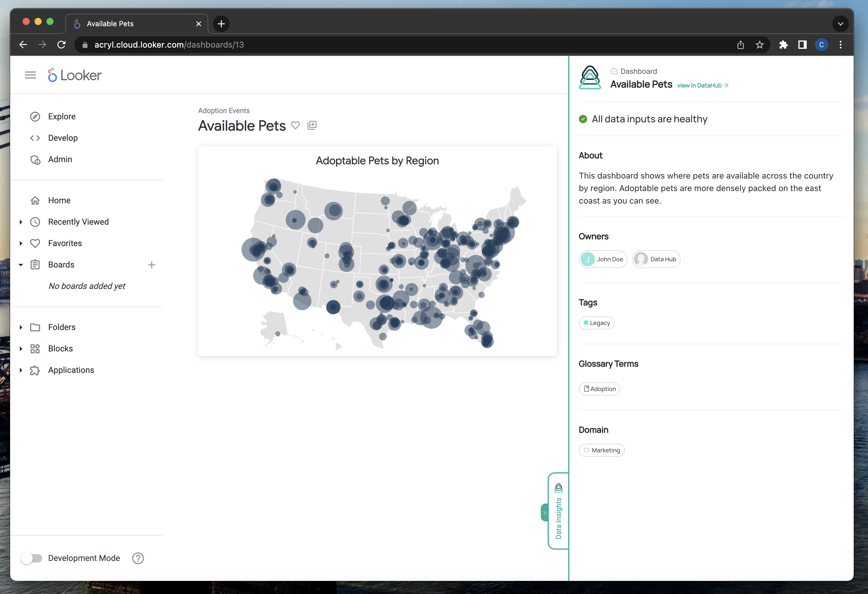Click the plus icon to add a board
Viewport: 868px width, 594px height.
click(x=151, y=265)
